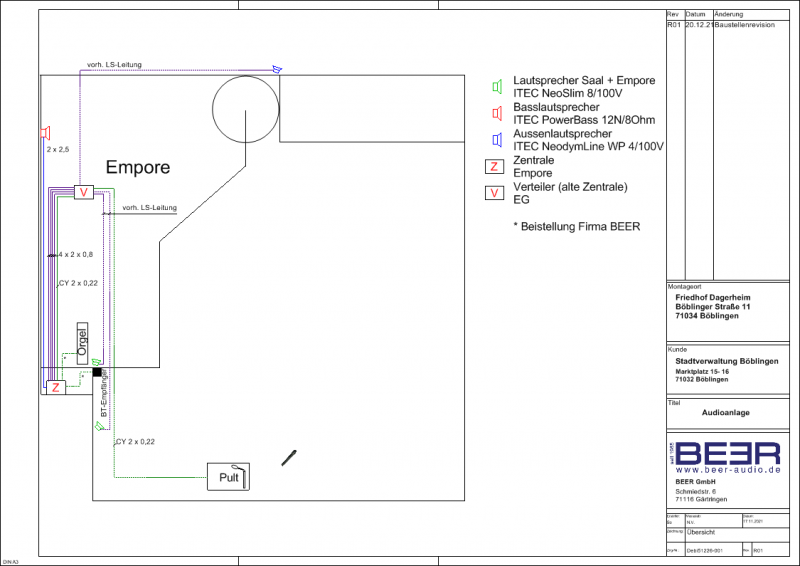Click the Z Zentrale box on the floor plan
The width and height of the screenshot is (800, 566).
tap(57, 387)
